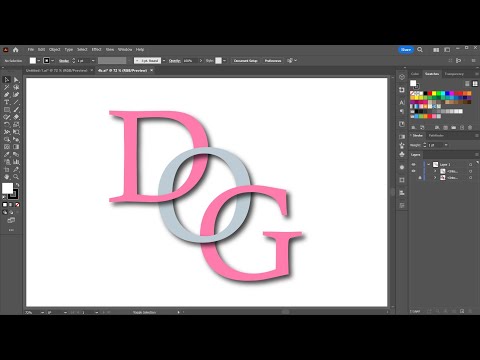This screenshot has width=480, height=360.
Task: Swap fill and stroke arrows
Action: pos(17,185)
